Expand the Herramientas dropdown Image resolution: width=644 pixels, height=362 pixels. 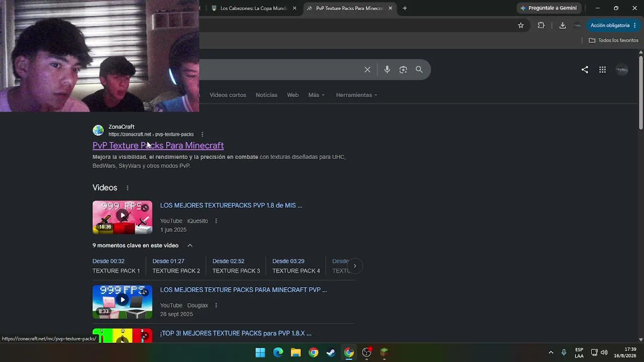[x=357, y=95]
